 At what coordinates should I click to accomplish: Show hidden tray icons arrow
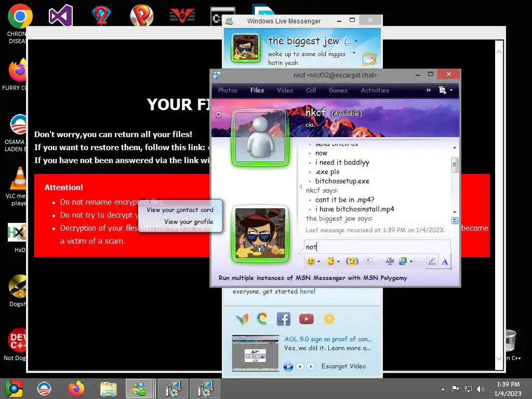pyautogui.click(x=443, y=389)
